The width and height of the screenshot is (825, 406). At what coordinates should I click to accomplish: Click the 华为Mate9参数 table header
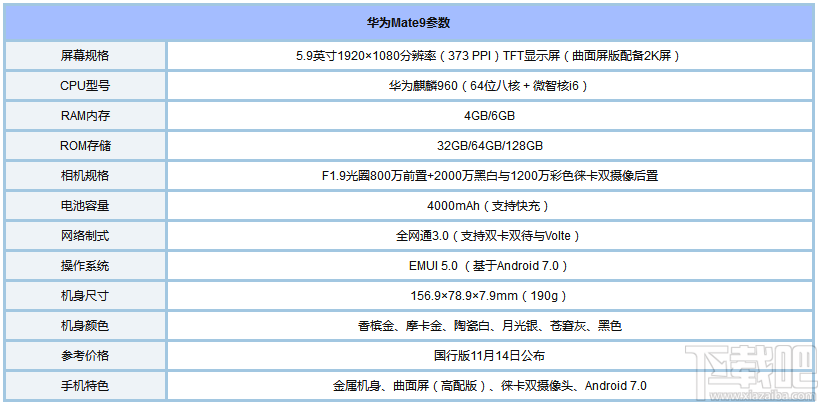coord(408,24)
